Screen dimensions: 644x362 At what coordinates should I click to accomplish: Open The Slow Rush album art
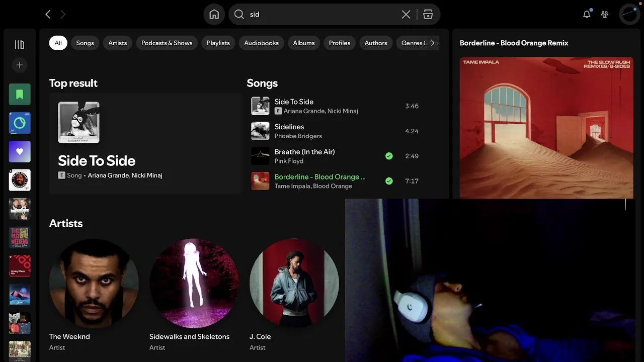click(x=546, y=128)
